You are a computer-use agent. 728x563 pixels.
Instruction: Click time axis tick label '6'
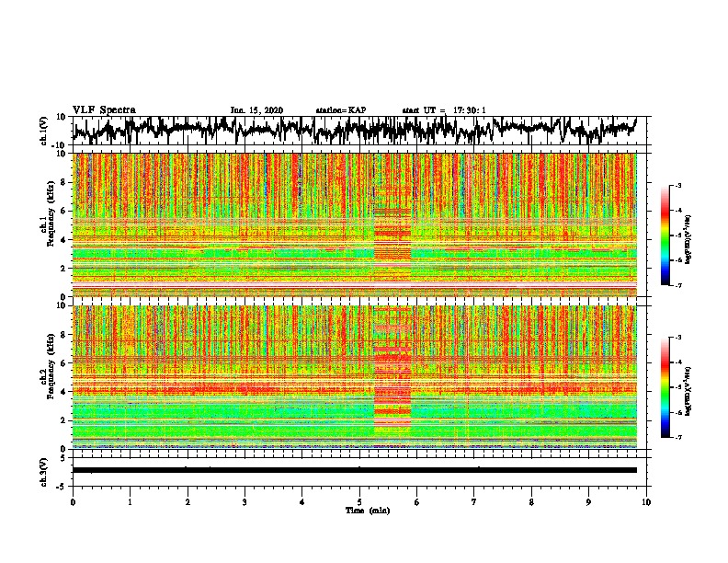coord(417,502)
